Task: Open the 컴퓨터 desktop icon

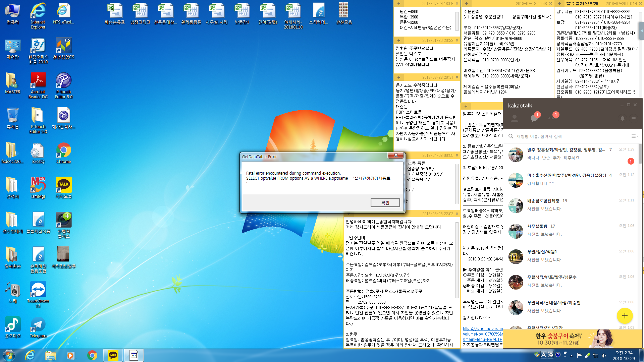Action: [13, 14]
